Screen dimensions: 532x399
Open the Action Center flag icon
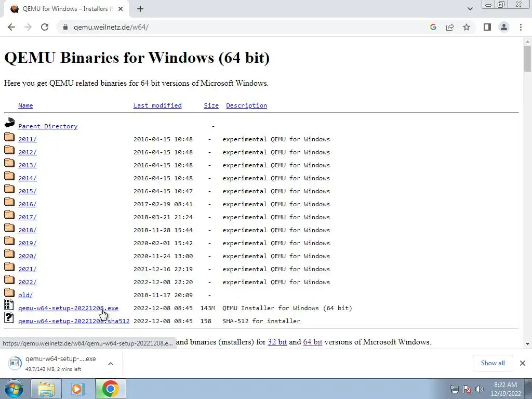[x=467, y=389]
